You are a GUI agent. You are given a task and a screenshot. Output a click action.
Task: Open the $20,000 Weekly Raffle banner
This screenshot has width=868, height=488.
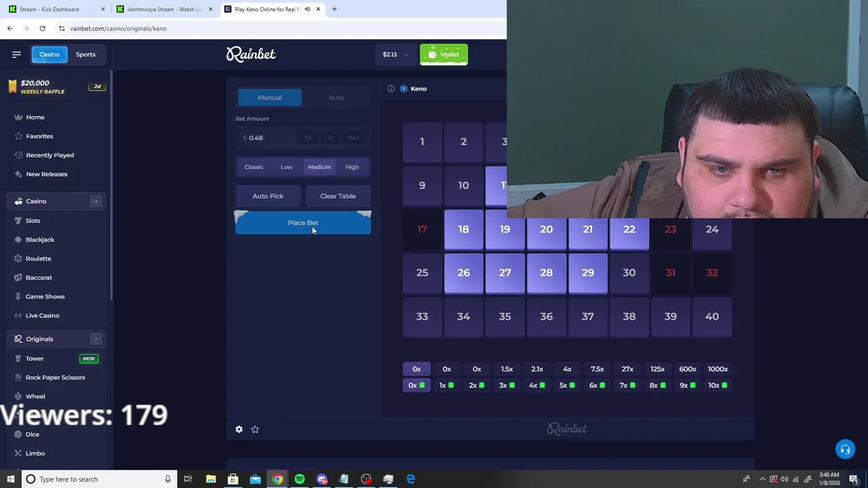point(56,87)
